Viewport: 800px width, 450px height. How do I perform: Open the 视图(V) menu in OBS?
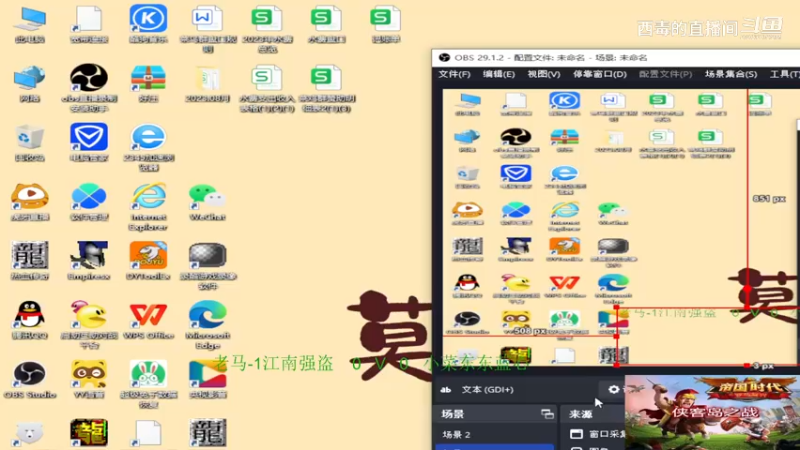click(x=543, y=74)
